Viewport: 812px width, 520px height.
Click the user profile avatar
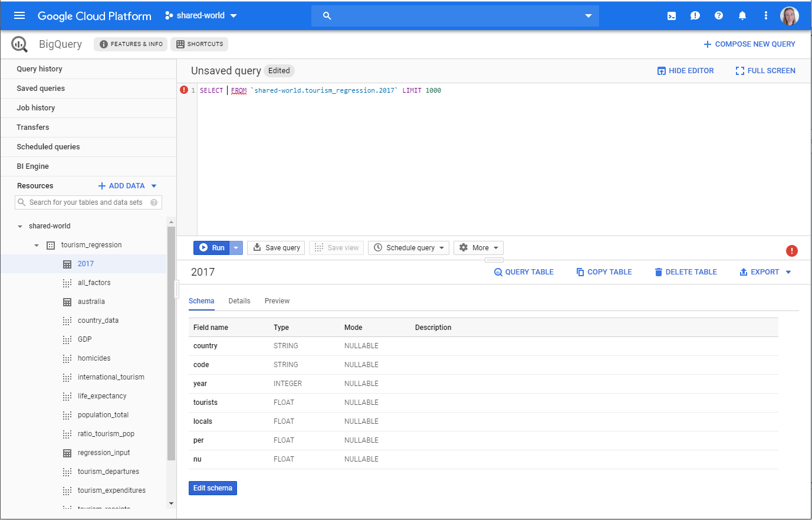[790, 16]
